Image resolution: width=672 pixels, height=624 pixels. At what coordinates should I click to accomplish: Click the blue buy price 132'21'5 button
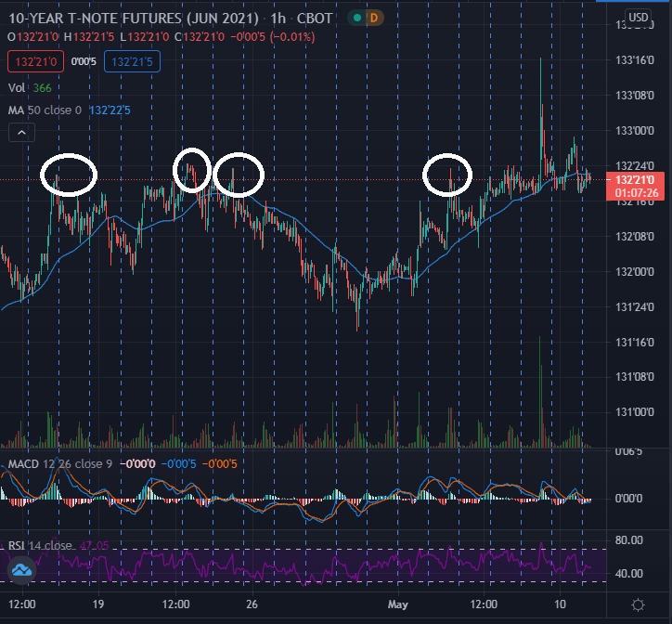[132, 62]
